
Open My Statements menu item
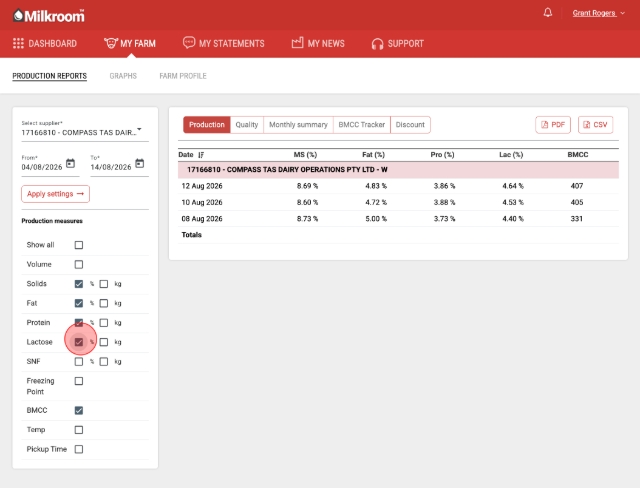(224, 43)
